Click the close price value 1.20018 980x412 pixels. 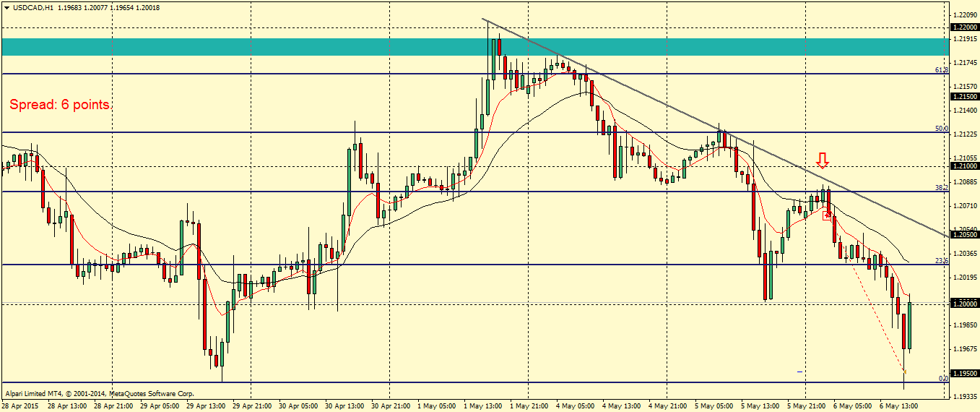(x=148, y=8)
